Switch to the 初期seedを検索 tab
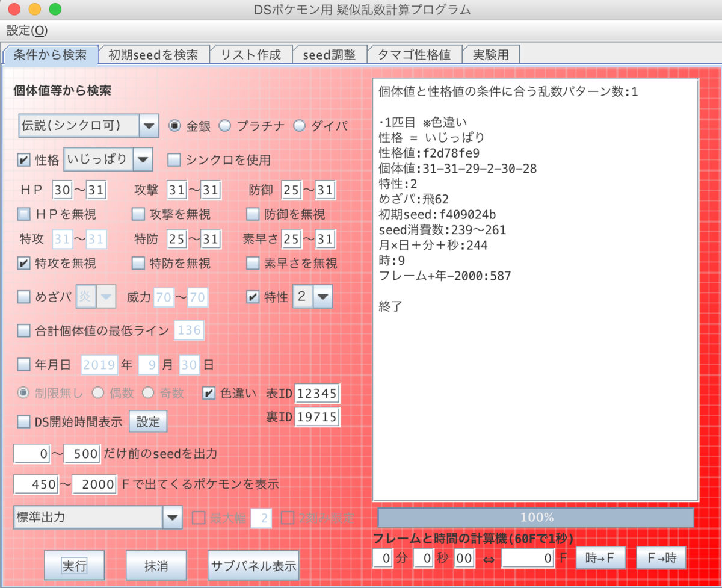722x588 pixels. pos(153,55)
